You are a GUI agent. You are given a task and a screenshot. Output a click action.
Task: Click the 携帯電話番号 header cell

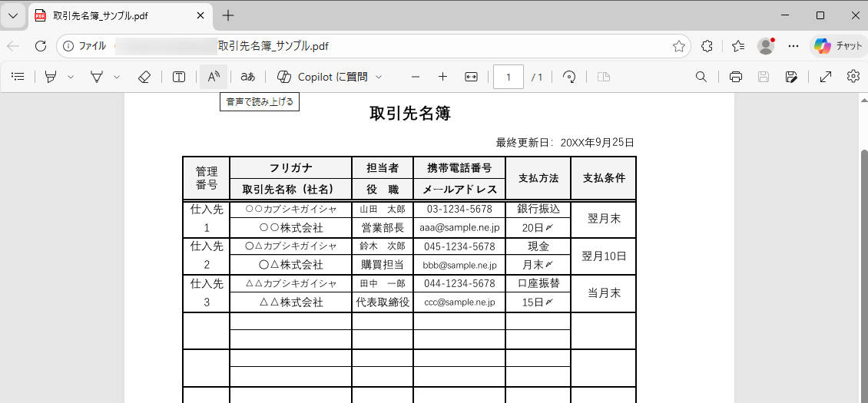pos(459,168)
